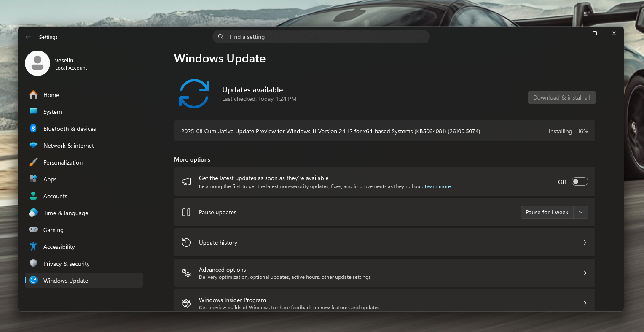Viewport: 644px width, 332px height.
Task: Open Personalization settings
Action: point(84,162)
